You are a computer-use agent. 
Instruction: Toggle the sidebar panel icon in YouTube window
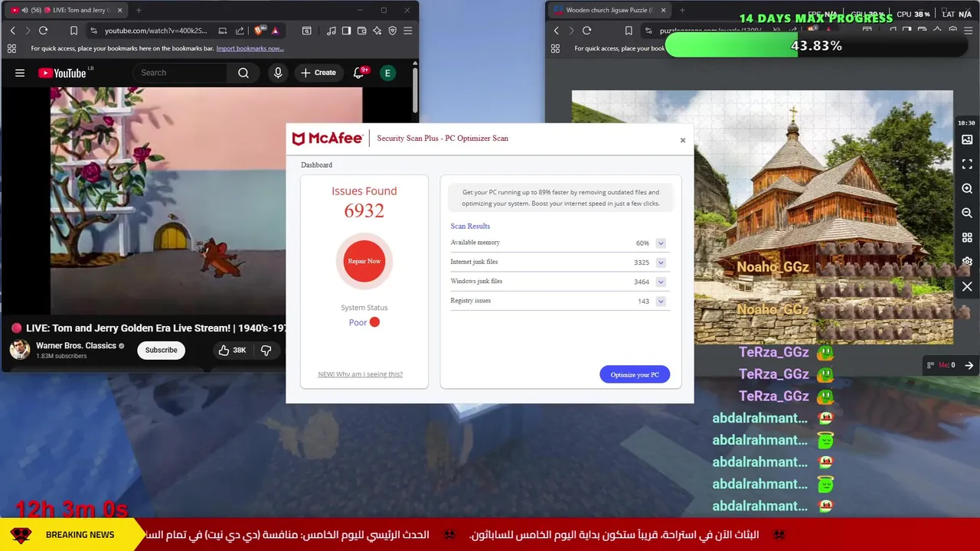point(346,31)
